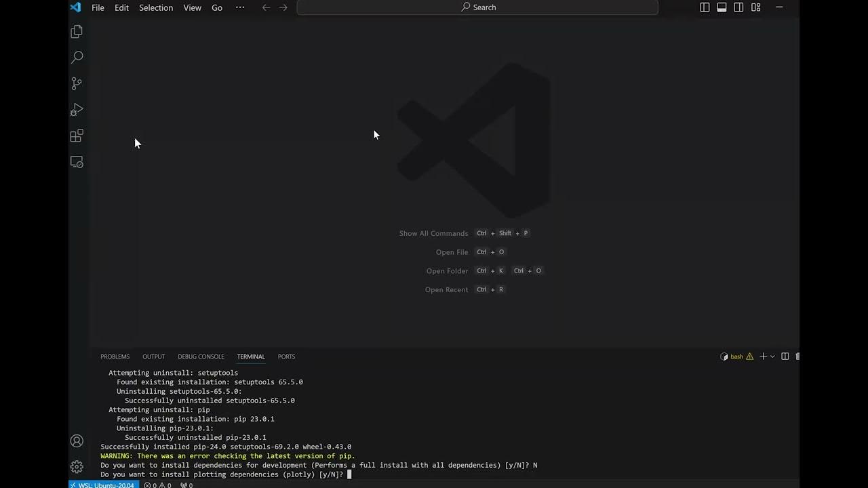868x488 pixels.
Task: Open the Extensions view
Action: pyautogui.click(x=77, y=136)
